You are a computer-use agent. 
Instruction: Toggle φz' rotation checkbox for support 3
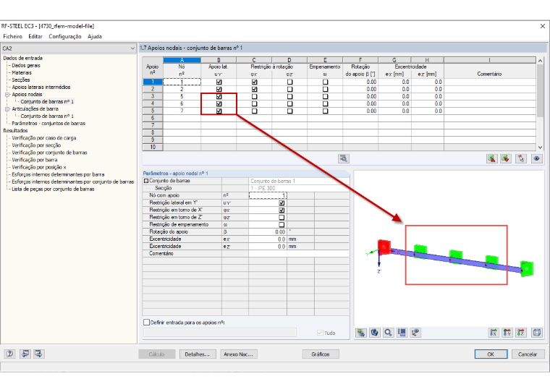(x=289, y=96)
